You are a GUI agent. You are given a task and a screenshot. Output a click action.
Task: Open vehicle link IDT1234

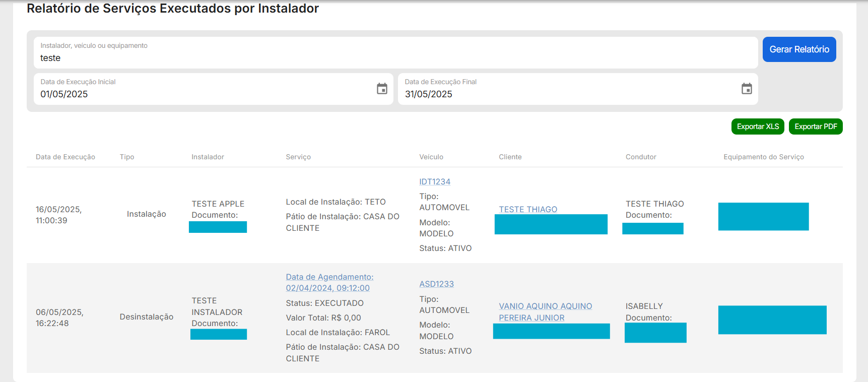[x=435, y=181]
